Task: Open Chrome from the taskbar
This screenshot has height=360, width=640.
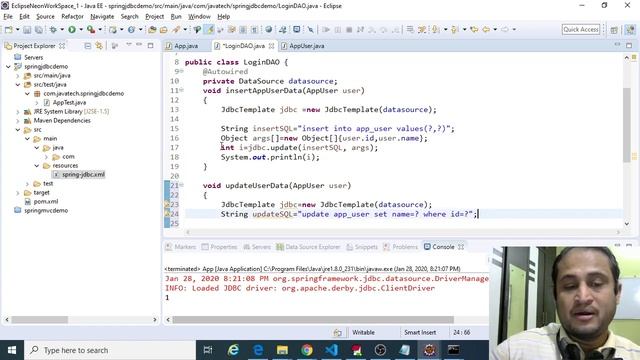Action: point(307,350)
